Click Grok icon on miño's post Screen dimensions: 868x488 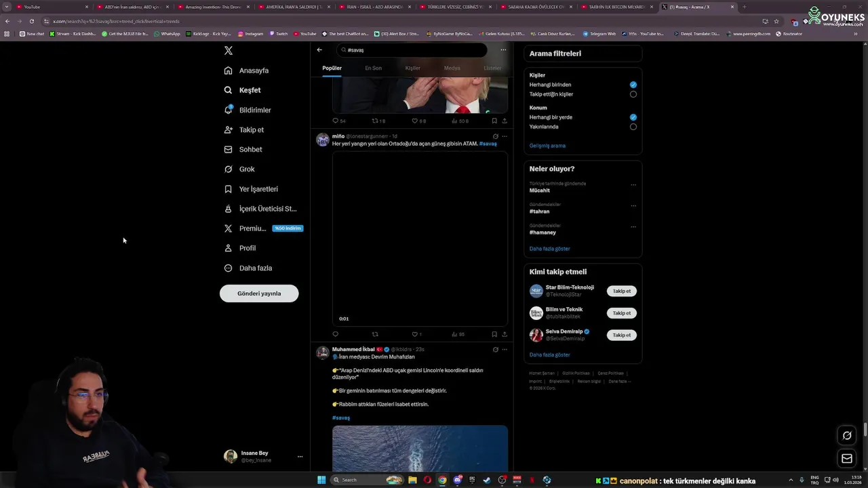pos(496,136)
